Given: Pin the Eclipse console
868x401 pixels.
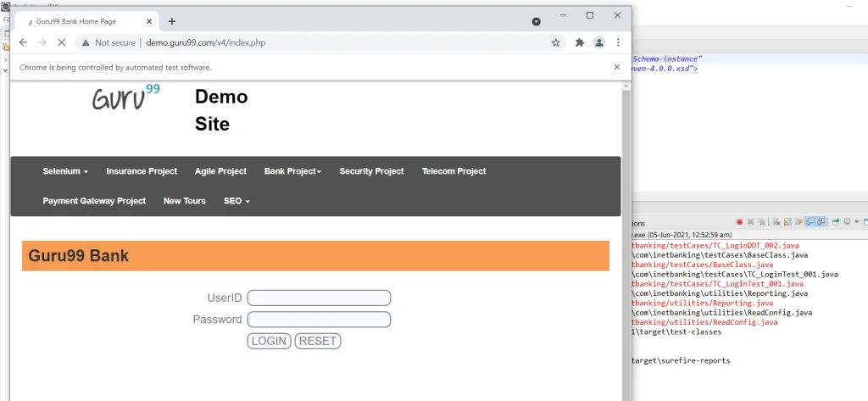Looking at the screenshot, I should point(836,222).
